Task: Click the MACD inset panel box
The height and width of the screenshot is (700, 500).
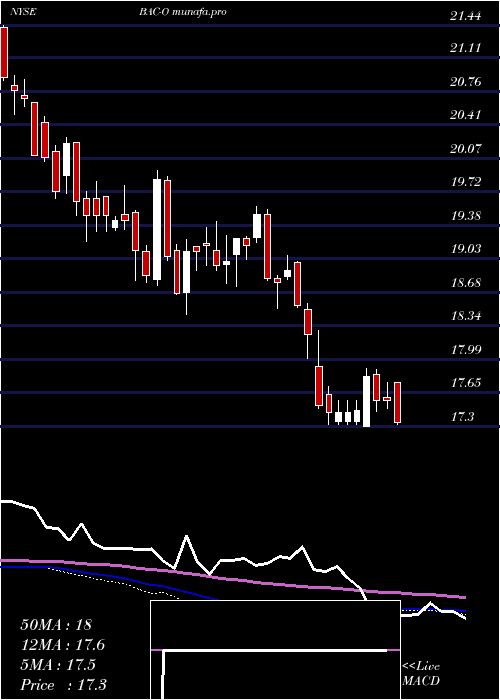Action: point(275,650)
